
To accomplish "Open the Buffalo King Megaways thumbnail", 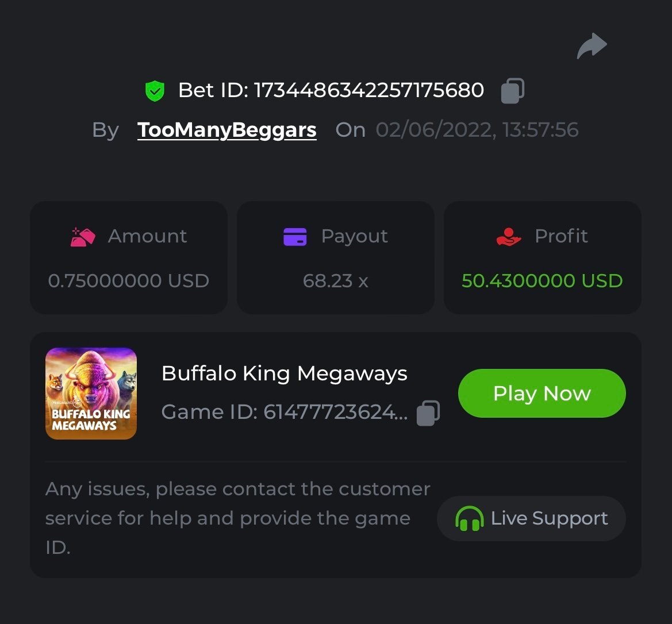I will pos(91,394).
